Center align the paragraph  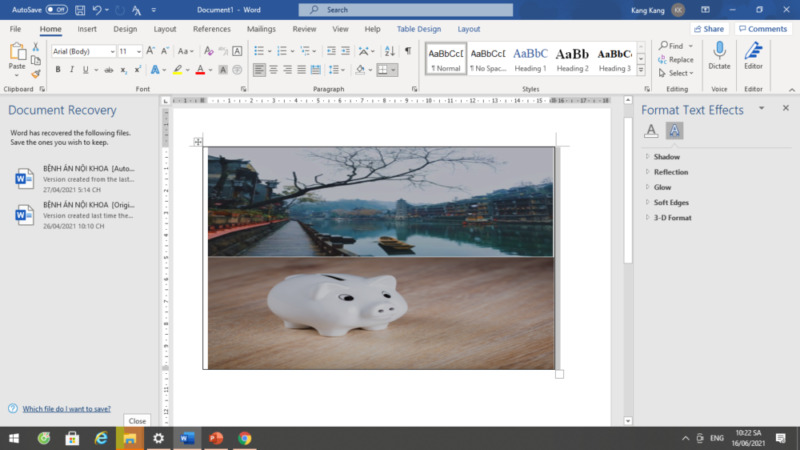coord(273,70)
